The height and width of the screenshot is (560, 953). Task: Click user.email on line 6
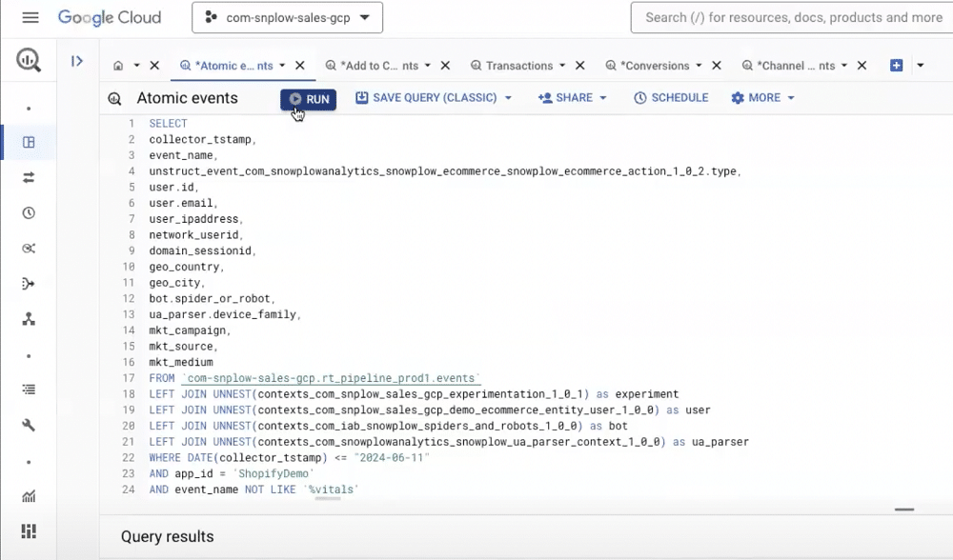pyautogui.click(x=181, y=203)
